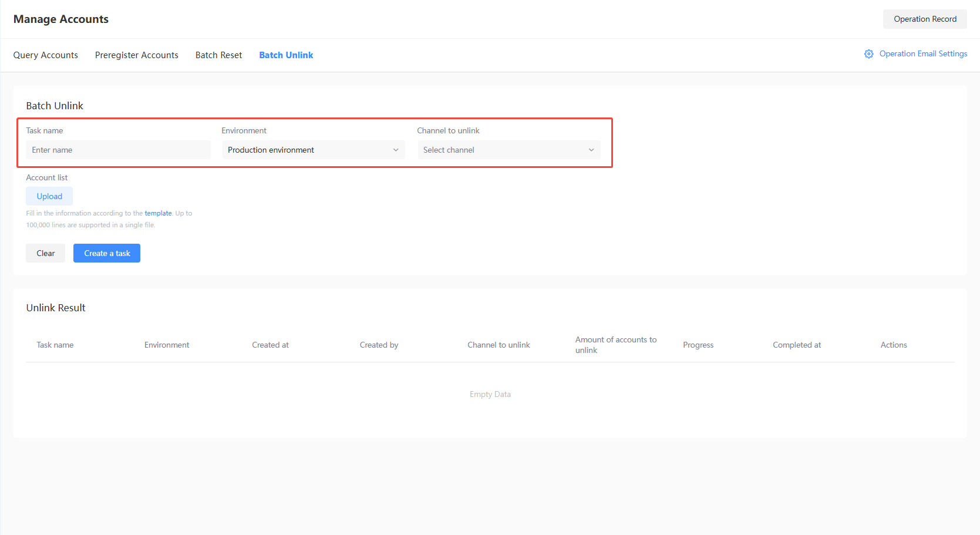Screen dimensions: 980x535
Task: Click the Operation Record button
Action: [925, 19]
